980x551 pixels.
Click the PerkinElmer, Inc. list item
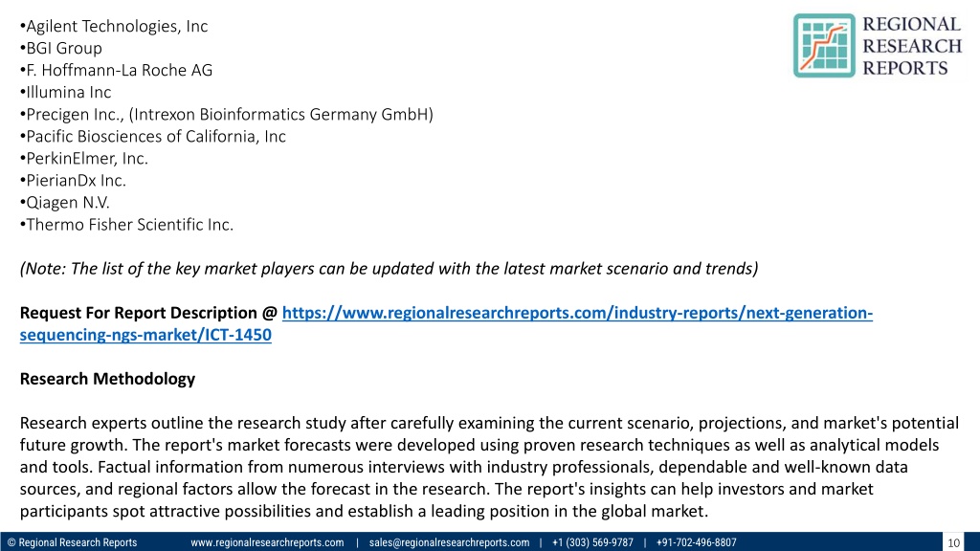tap(84, 158)
